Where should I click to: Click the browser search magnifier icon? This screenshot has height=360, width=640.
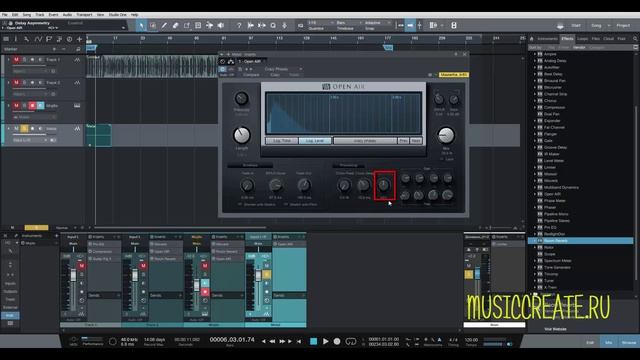tap(635, 39)
